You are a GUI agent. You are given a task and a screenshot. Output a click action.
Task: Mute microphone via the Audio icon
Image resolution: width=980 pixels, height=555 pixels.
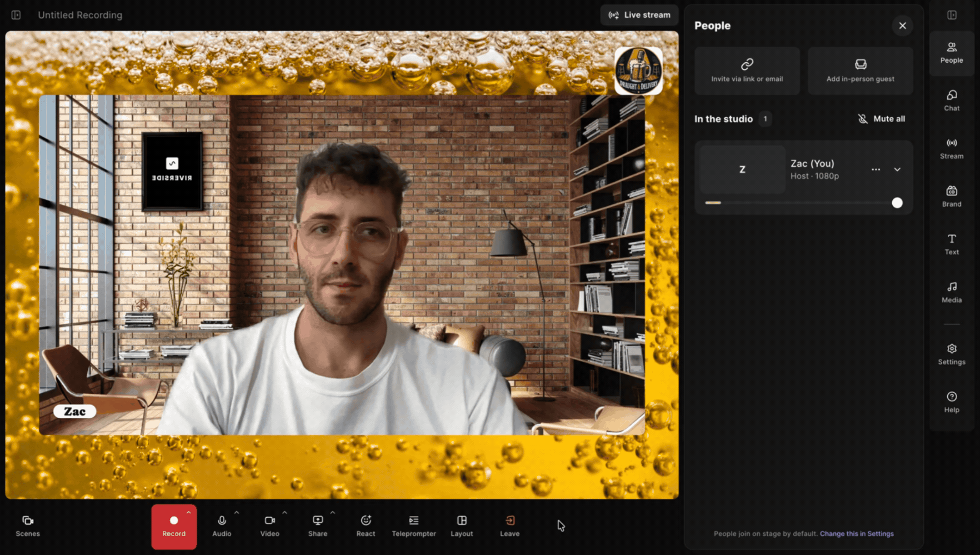pyautogui.click(x=221, y=526)
